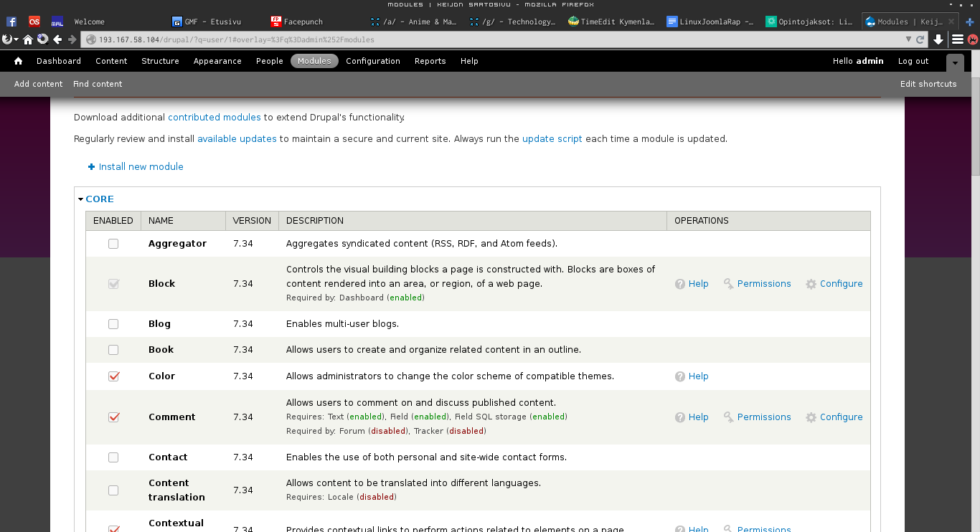Open Appearance in admin menu
Screen dimensions: 980x532
click(217, 61)
